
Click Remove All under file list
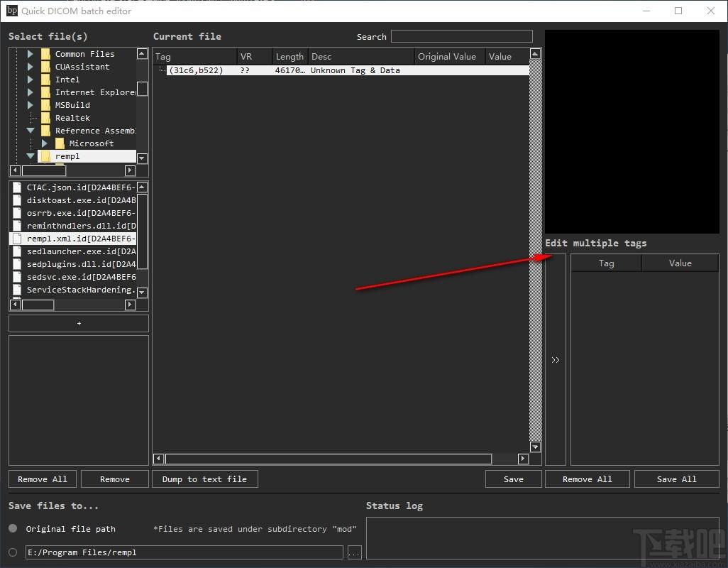[x=43, y=479]
